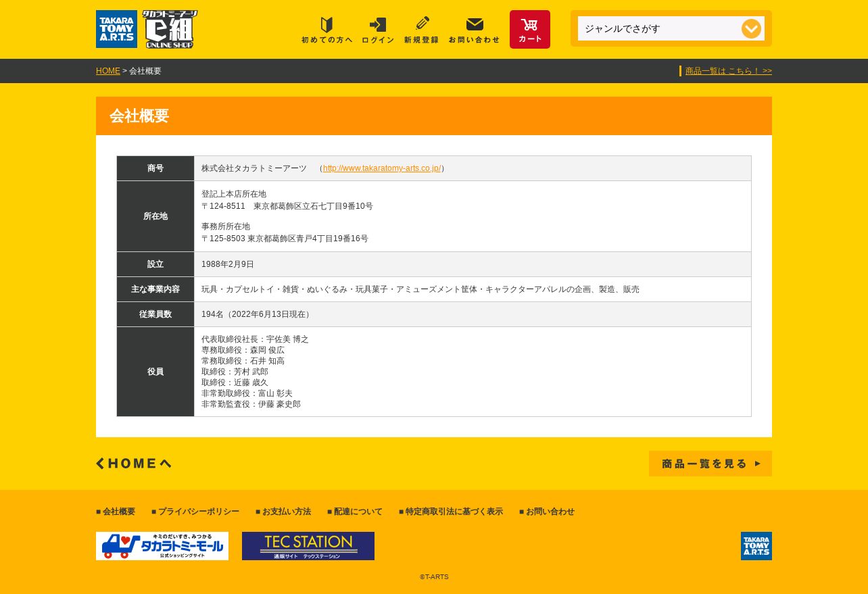868x594 pixels.
Task: Open the red カート cart button
Action: pos(530,29)
